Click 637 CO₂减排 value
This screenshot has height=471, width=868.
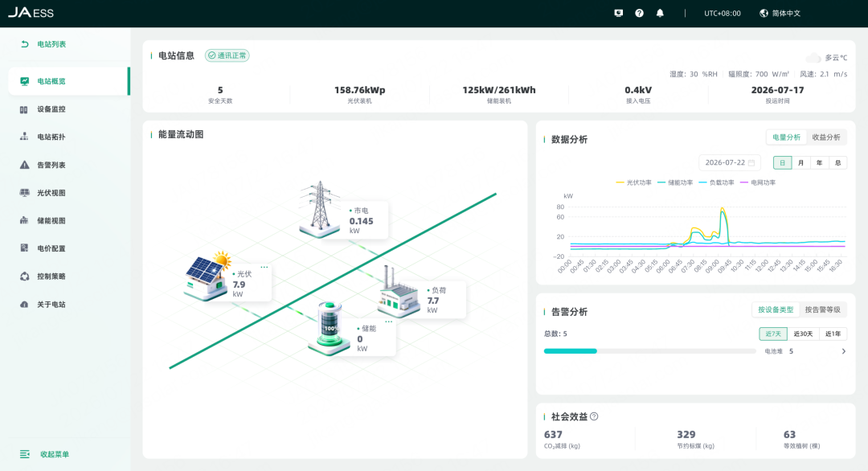(x=553, y=435)
